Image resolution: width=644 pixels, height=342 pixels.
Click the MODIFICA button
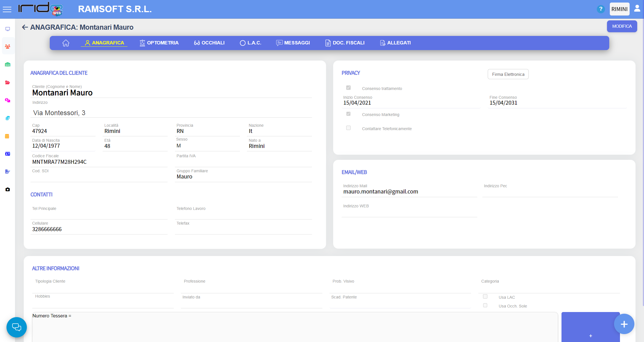(x=622, y=26)
